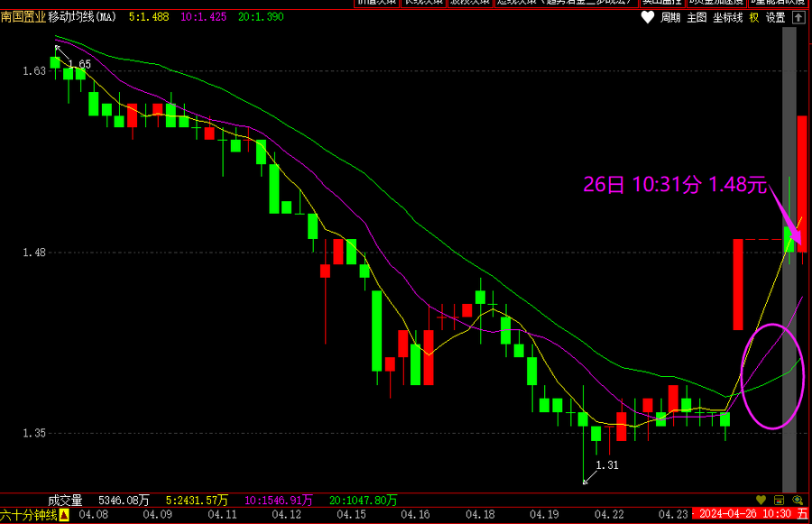Select the volume value 5346.08万
The image size is (812, 524).
coord(124,501)
